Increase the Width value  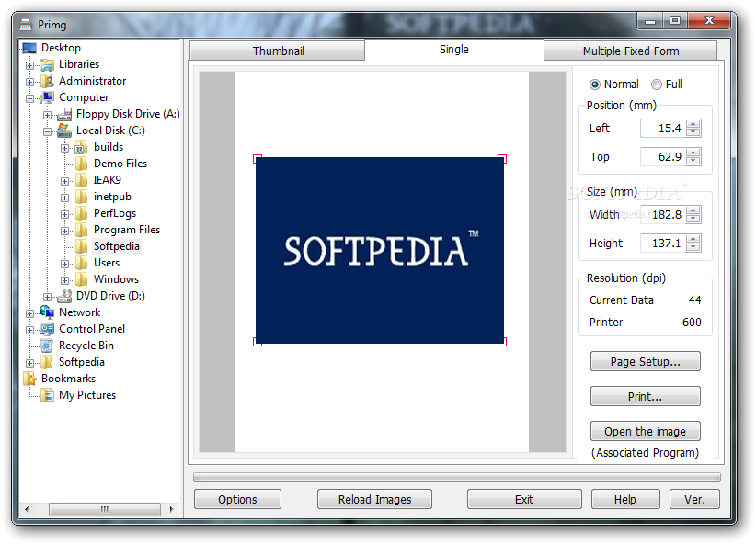[693, 210]
